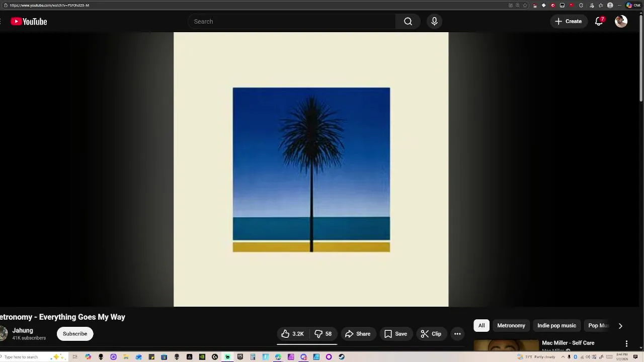Like the video with thumbs up
The height and width of the screenshot is (362, 644).
292,334
